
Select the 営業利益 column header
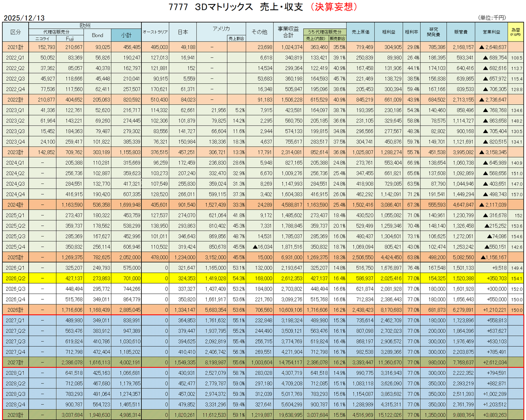(491, 32)
